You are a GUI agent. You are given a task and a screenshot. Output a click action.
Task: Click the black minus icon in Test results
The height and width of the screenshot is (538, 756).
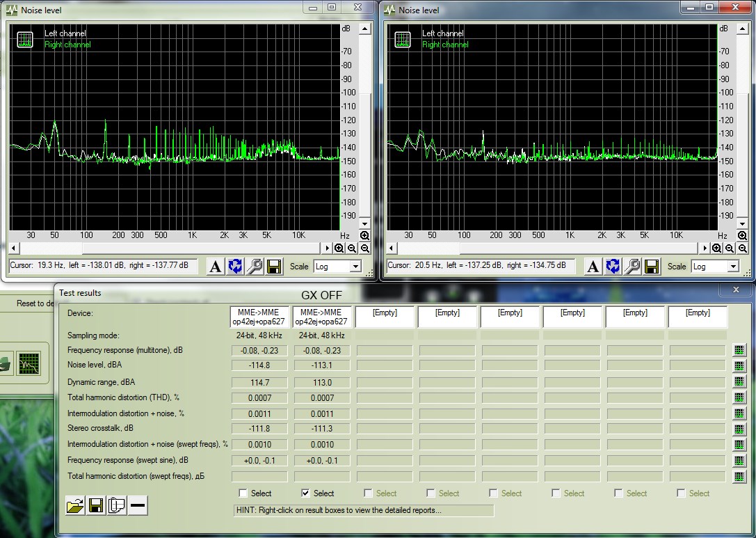138,506
